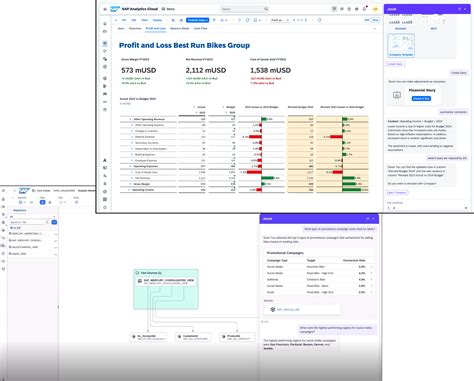
Task: Click the Budget column header
Action: tap(231, 107)
